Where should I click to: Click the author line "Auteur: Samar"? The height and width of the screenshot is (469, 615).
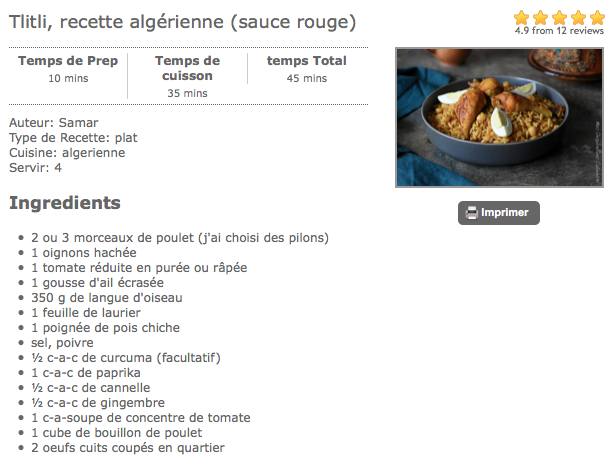point(53,123)
